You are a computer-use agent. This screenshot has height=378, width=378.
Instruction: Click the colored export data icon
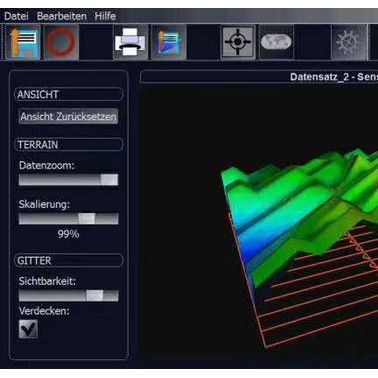click(x=169, y=43)
